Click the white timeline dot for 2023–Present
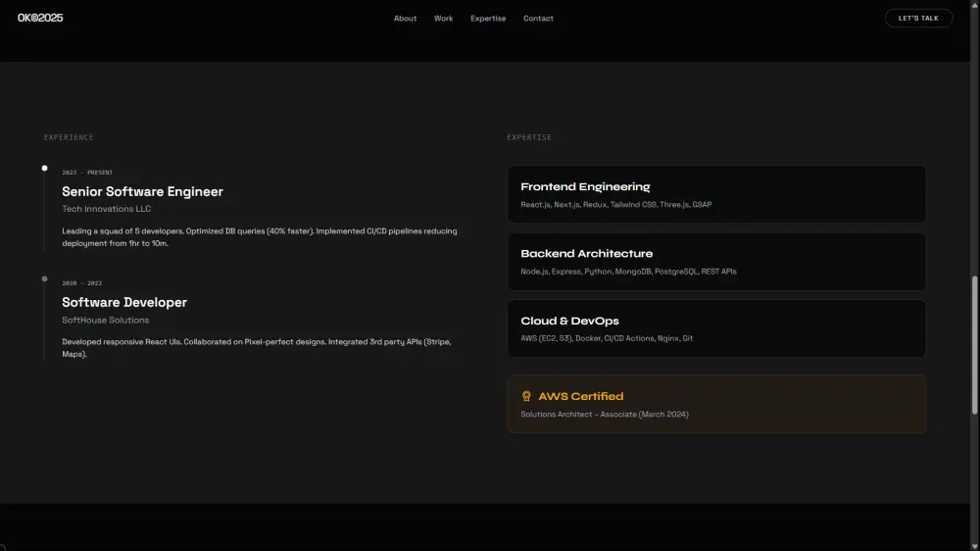This screenshot has width=980, height=551. coord(44,168)
